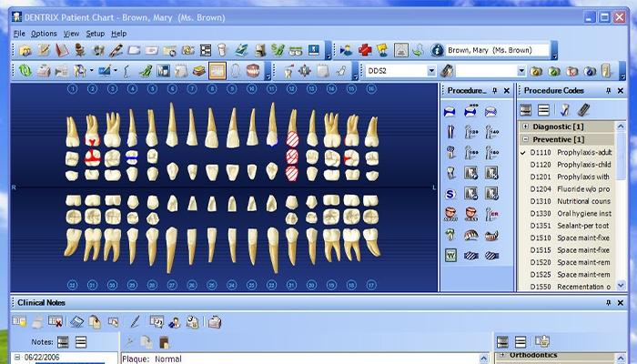Click the green refresh arrows icon

pyautogui.click(x=25, y=71)
